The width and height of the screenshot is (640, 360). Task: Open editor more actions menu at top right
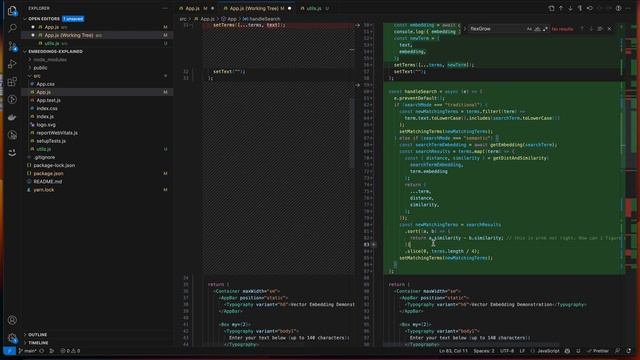pos(628,8)
